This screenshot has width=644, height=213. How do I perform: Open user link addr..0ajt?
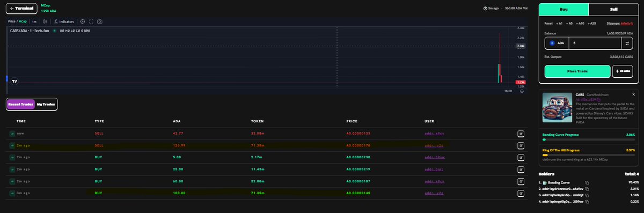coord(434,169)
